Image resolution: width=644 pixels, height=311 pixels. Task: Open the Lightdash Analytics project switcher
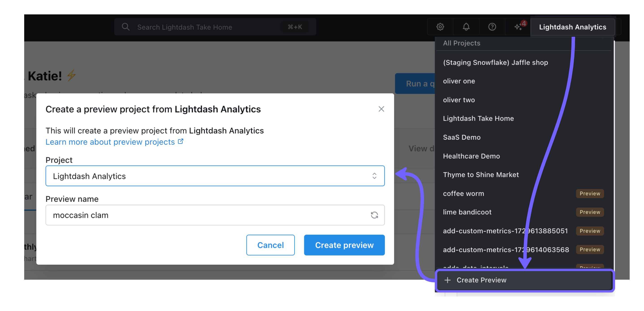(573, 27)
